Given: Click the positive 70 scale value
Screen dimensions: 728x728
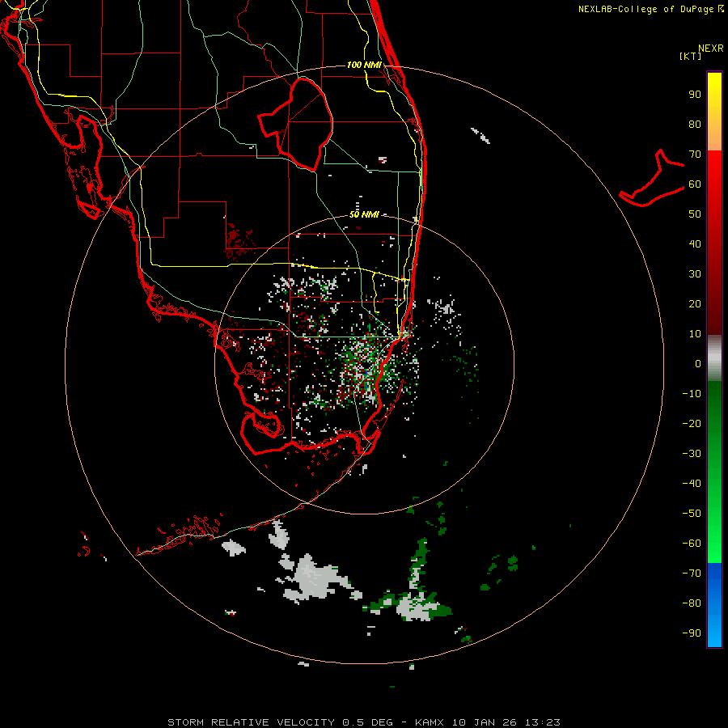Looking at the screenshot, I should coord(695,154).
